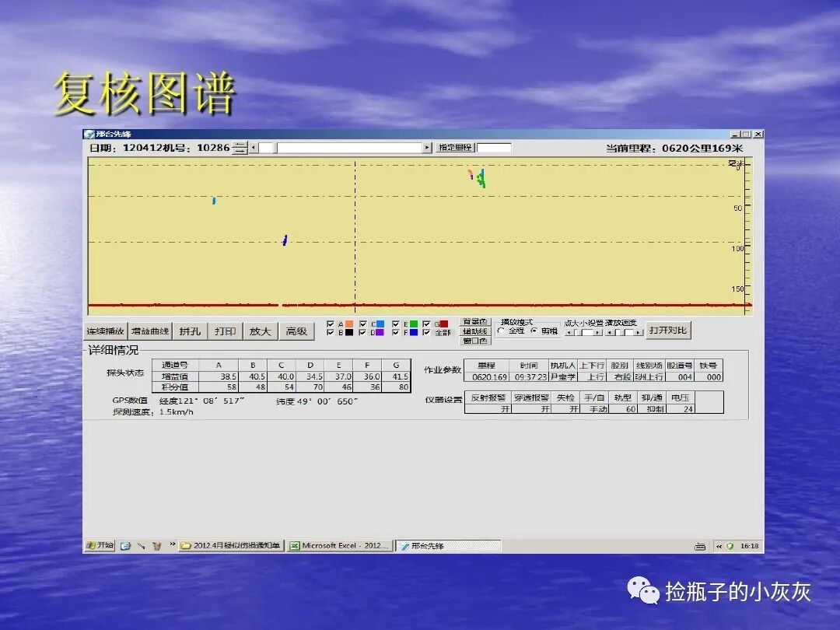Open the 2012.4月 folder taskbar item
This screenshot has height=630, width=840.
231,545
